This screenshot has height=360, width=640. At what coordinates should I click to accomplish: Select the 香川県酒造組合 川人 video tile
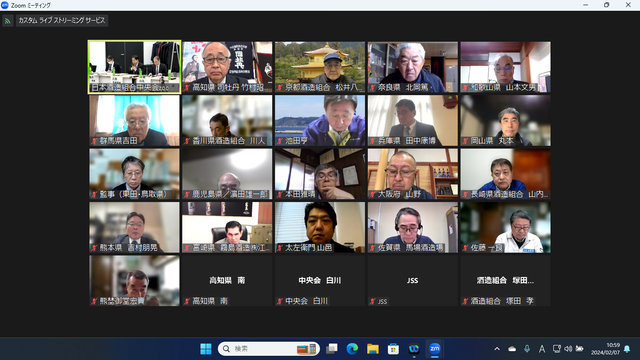[227, 120]
